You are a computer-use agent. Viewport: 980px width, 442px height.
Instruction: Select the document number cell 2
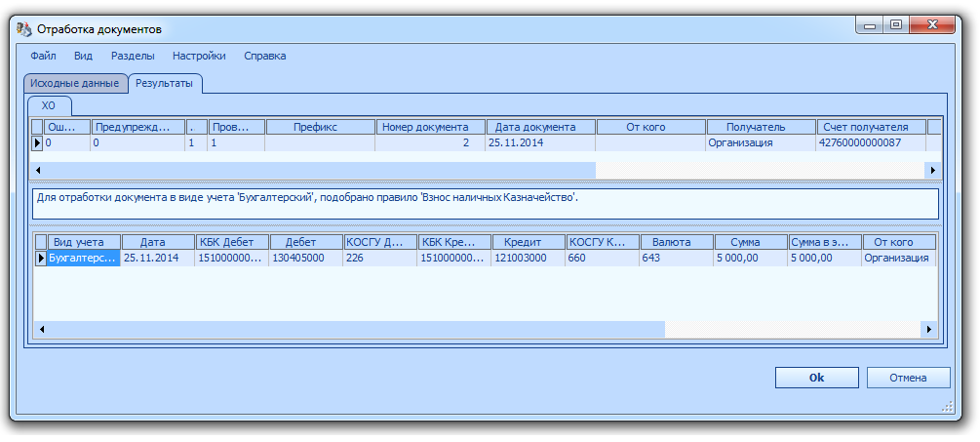click(x=431, y=143)
